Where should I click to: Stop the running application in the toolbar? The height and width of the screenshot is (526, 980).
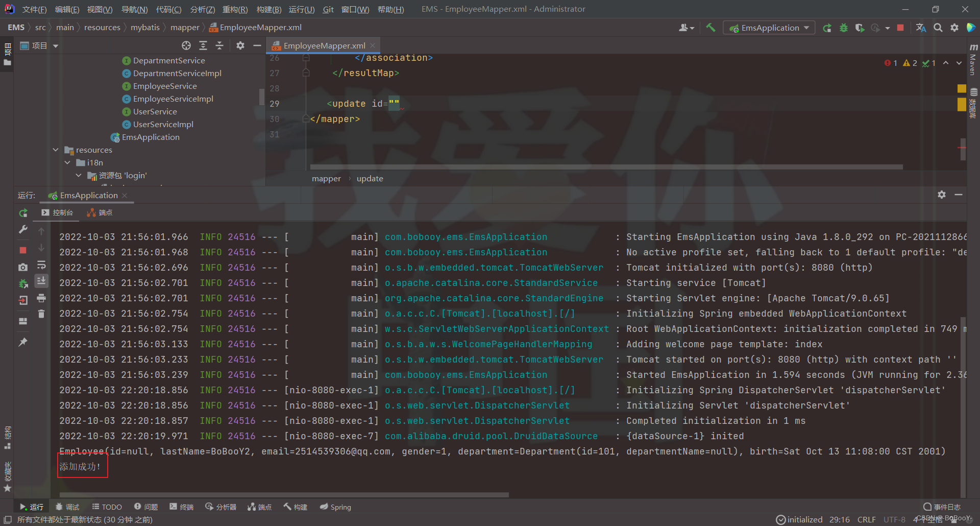tap(901, 28)
